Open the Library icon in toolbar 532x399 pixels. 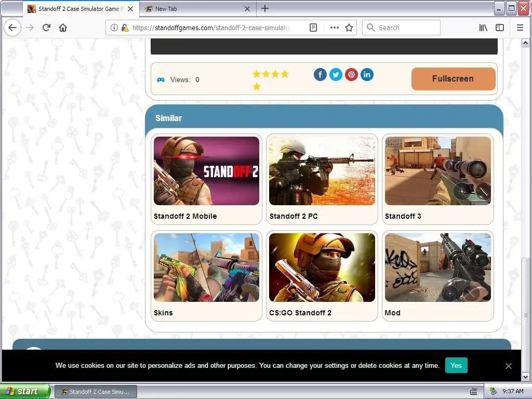pyautogui.click(x=483, y=28)
